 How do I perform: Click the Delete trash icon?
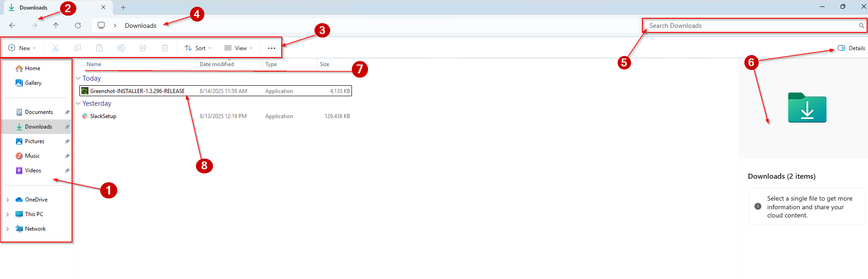tap(165, 48)
